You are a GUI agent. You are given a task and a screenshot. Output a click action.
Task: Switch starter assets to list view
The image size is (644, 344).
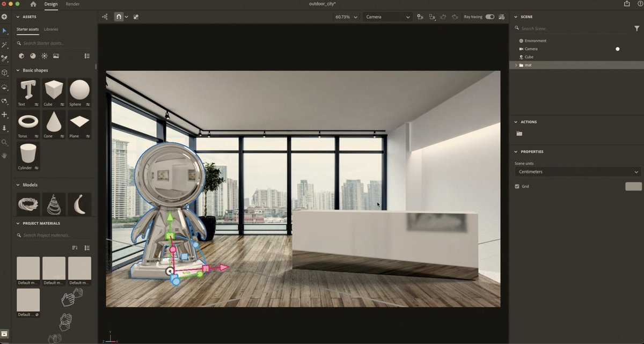(x=87, y=56)
